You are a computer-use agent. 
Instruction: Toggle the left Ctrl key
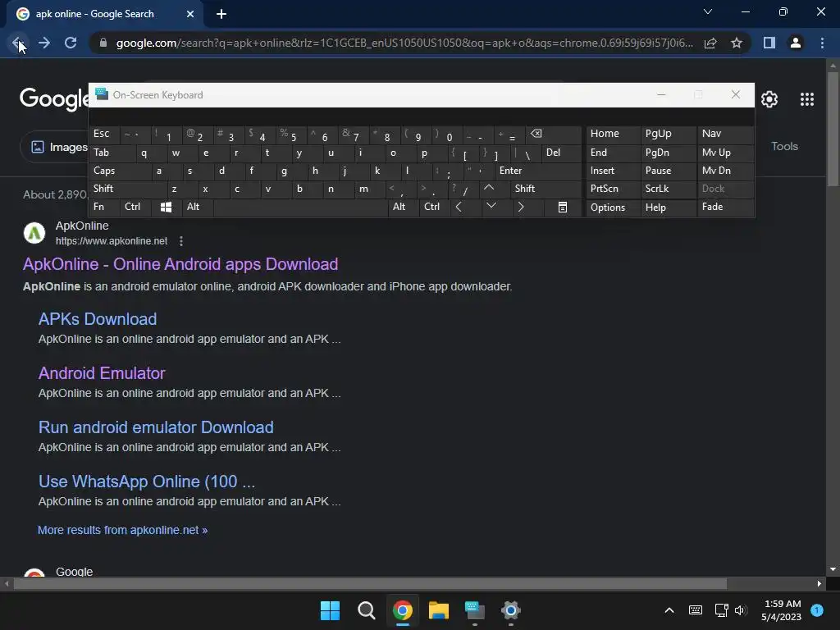pos(135,207)
